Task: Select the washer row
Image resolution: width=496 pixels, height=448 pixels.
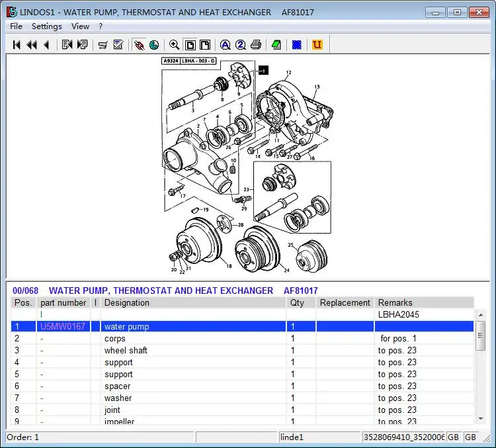Action: [242, 398]
